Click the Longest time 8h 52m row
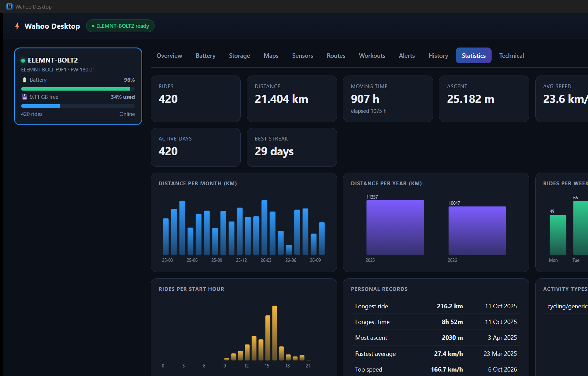588x376 pixels. point(436,322)
